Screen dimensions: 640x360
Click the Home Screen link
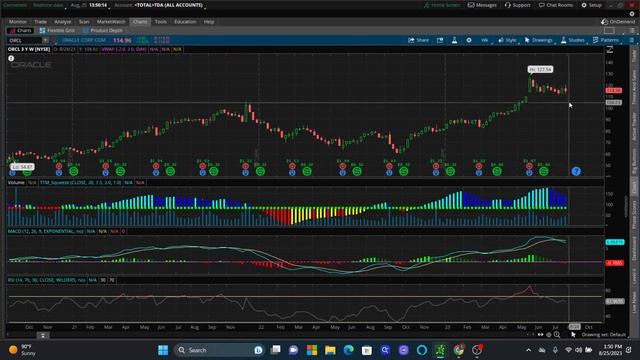[x=442, y=5]
